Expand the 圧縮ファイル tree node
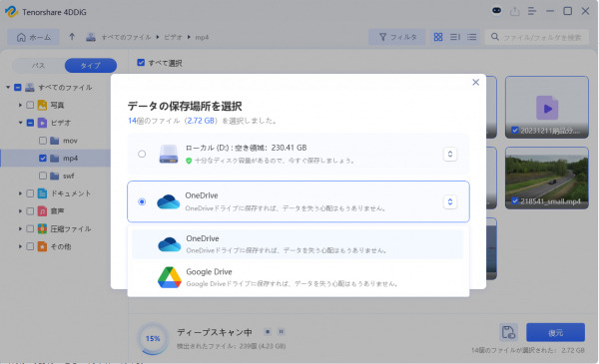The height and width of the screenshot is (364, 599). tap(20, 228)
